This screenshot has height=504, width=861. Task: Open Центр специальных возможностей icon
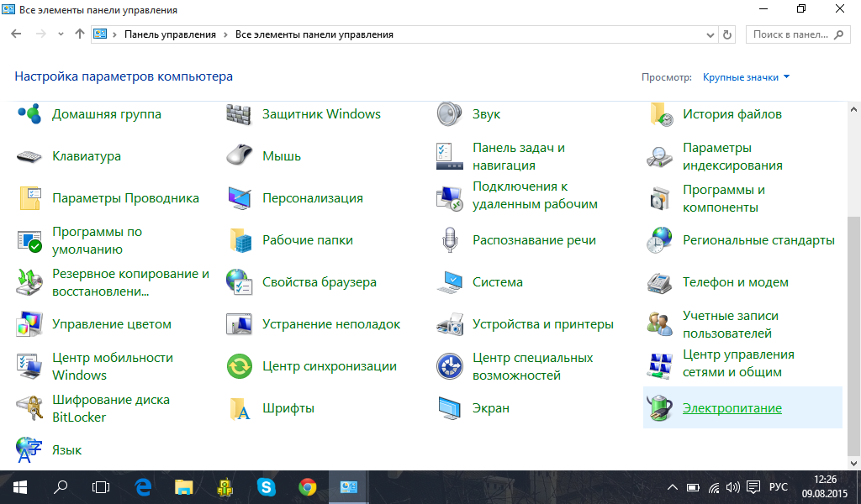(449, 365)
